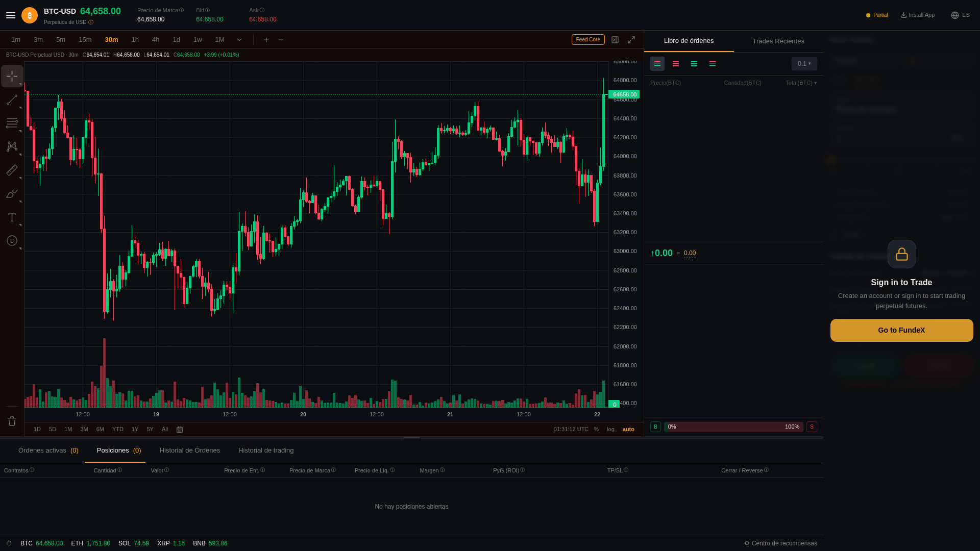Open the 0.1 price grouping dropdown
This screenshot has height=551, width=980.
click(x=804, y=64)
